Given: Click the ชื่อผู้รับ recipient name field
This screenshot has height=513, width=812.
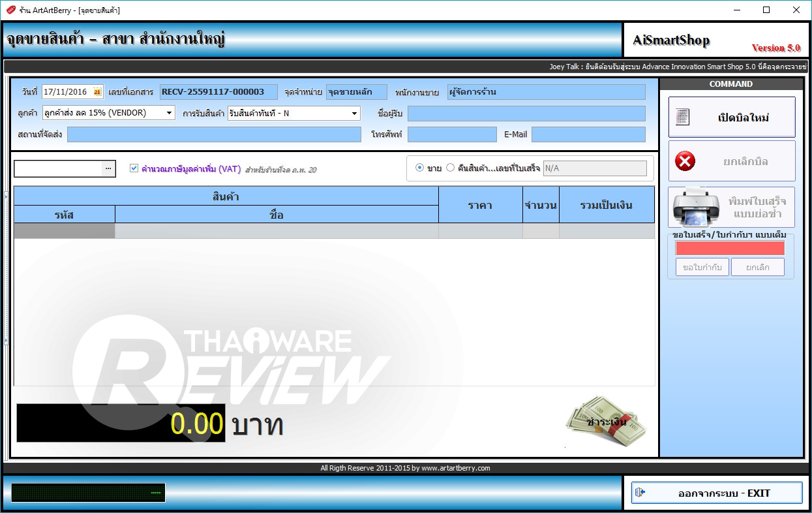Looking at the screenshot, I should click(x=526, y=114).
